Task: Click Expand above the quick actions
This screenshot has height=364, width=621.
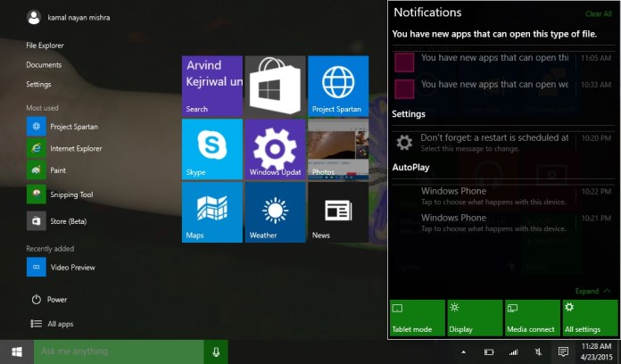Action: (592, 291)
